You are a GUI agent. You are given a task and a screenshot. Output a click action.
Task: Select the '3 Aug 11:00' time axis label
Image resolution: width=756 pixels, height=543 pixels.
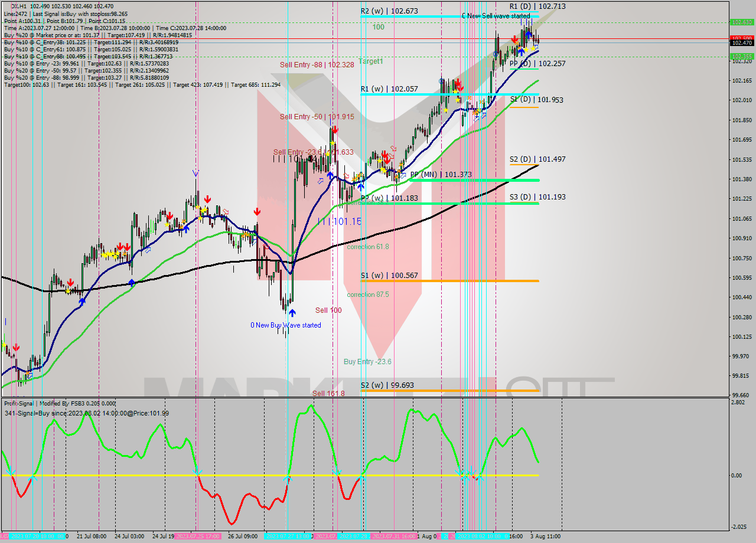[x=545, y=537]
